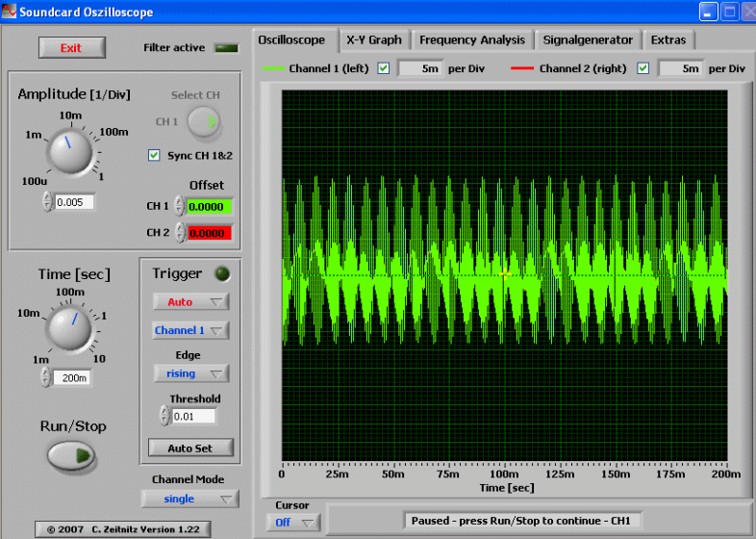
Task: Click the time value stepper arrows
Action: (x=46, y=377)
